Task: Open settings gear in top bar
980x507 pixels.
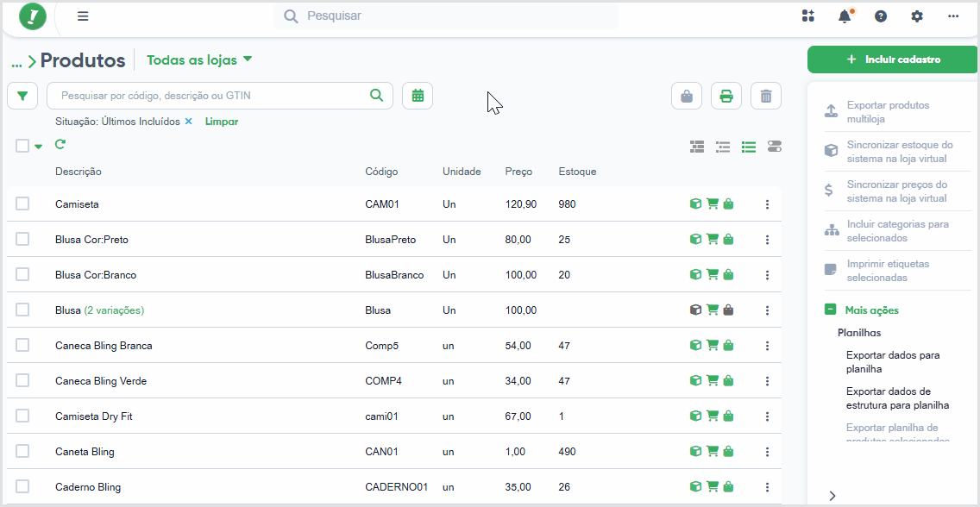Action: click(917, 16)
